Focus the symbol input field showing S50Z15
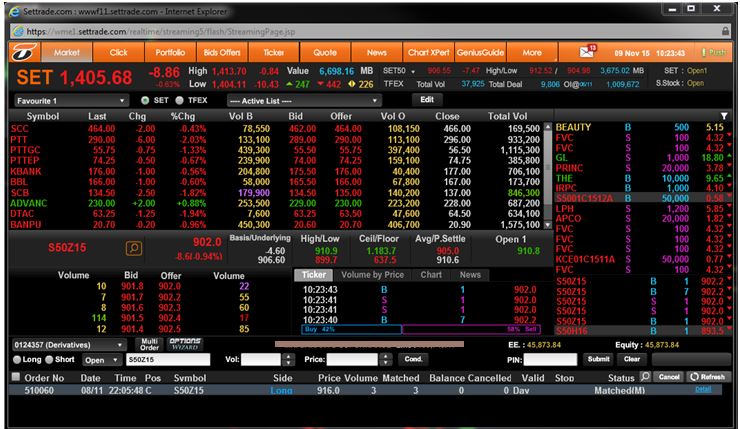740x429 pixels. 168,360
